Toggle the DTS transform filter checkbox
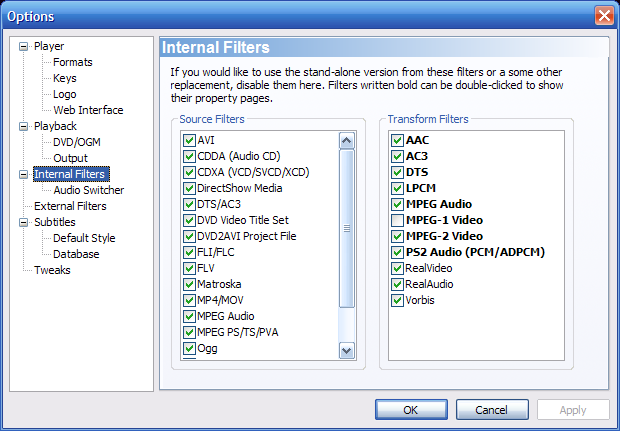The width and height of the screenshot is (620, 431). point(397,172)
